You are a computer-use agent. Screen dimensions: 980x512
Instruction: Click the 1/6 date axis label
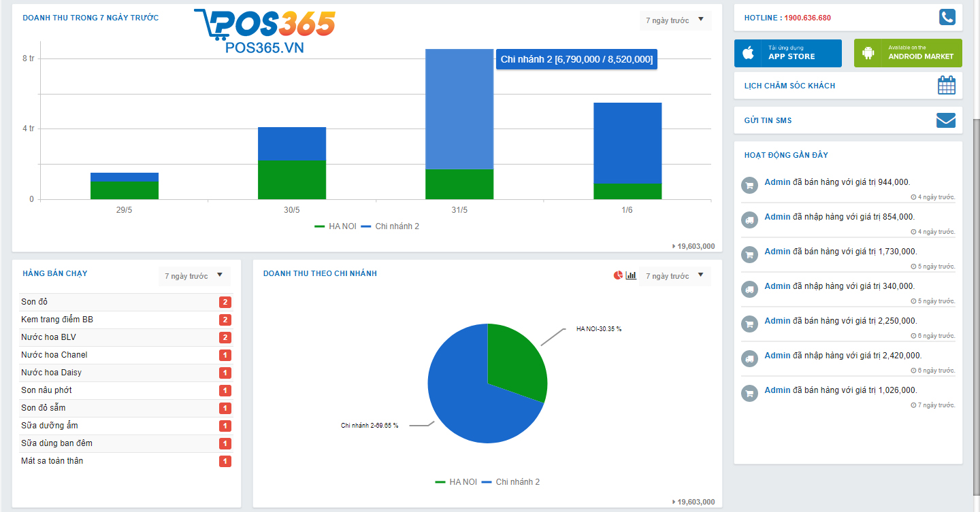click(x=627, y=210)
